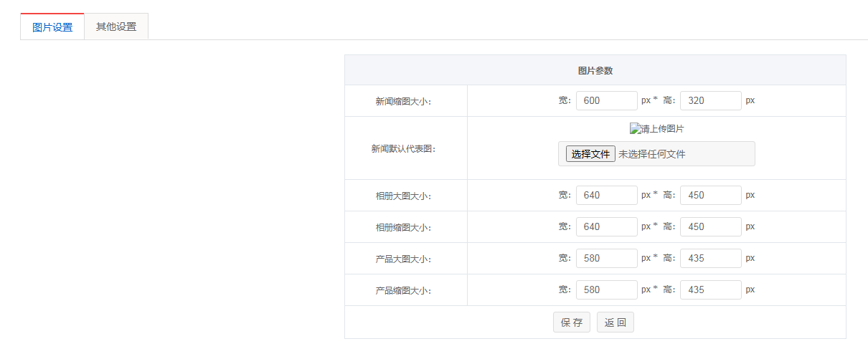
Task: Click the 新闻默认代表图 row label
Action: [403, 149]
